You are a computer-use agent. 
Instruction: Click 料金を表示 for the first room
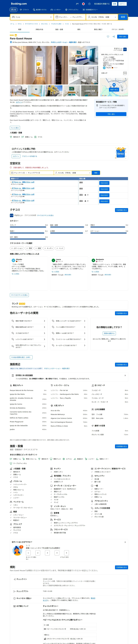pos(104,183)
